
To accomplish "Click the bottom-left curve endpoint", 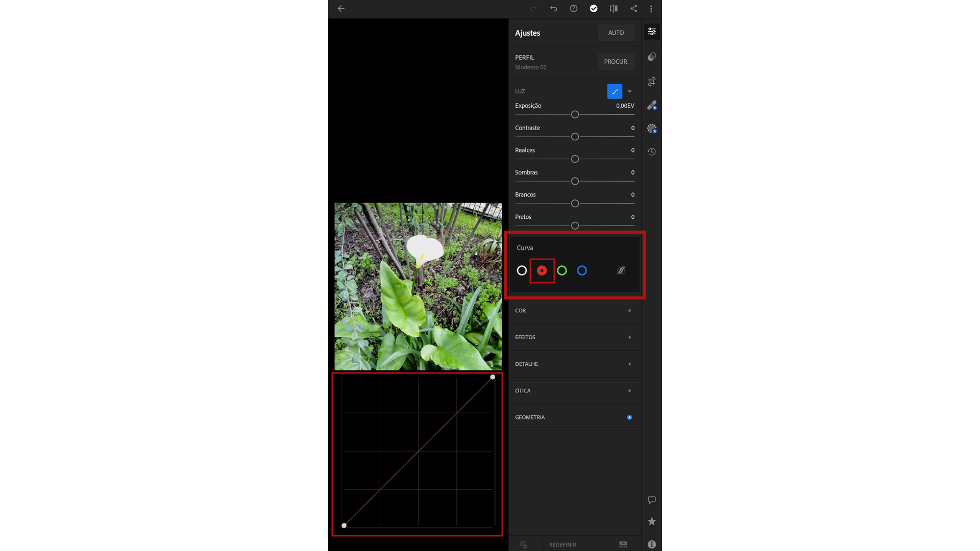I will point(344,525).
